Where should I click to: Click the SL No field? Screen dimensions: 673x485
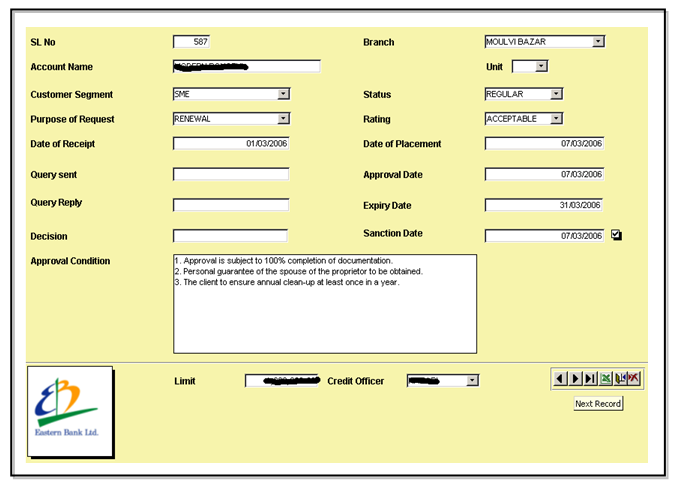pyautogui.click(x=191, y=42)
